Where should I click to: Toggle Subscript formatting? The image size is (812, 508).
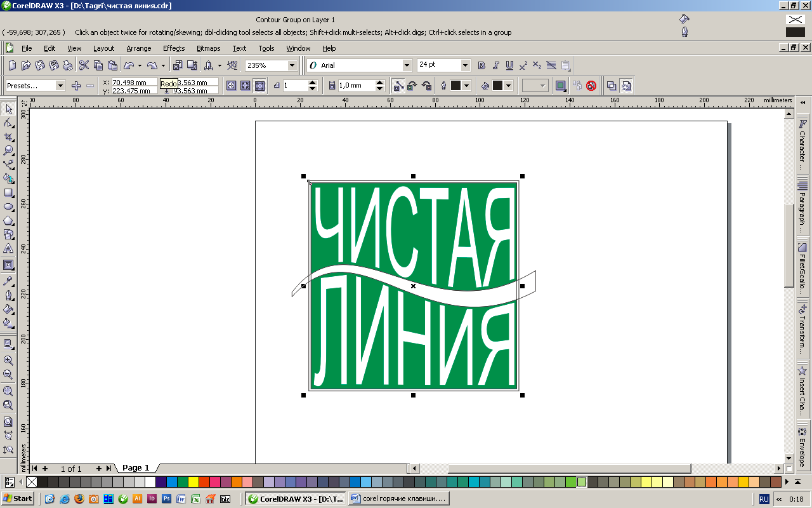(537, 65)
